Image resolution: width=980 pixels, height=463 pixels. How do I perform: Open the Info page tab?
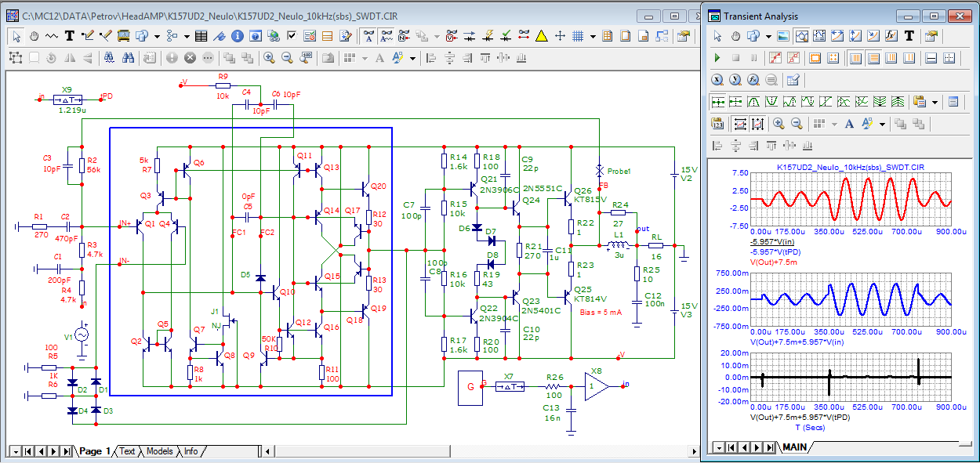tap(191, 451)
